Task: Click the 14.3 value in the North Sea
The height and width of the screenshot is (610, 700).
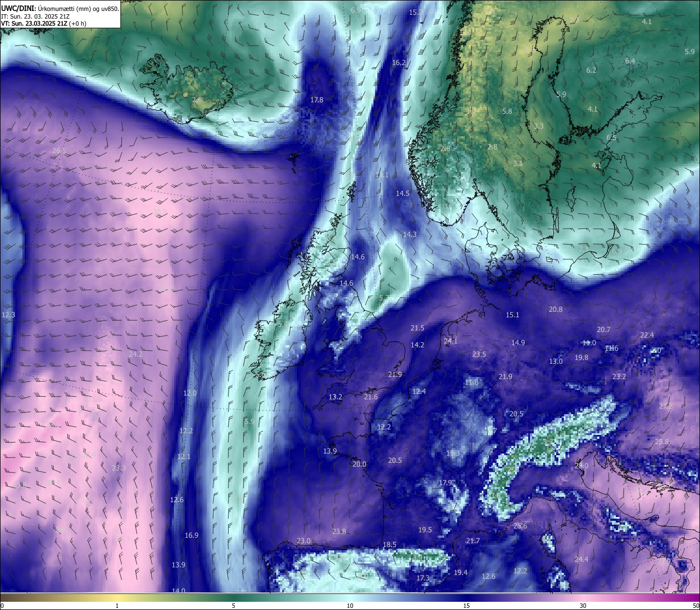Action: pyautogui.click(x=409, y=234)
